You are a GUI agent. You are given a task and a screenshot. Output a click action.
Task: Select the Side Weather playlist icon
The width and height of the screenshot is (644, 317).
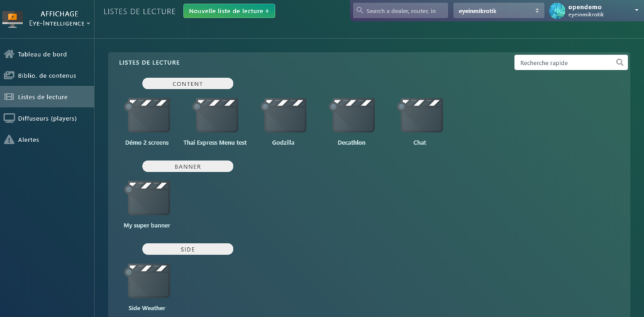[148, 281]
